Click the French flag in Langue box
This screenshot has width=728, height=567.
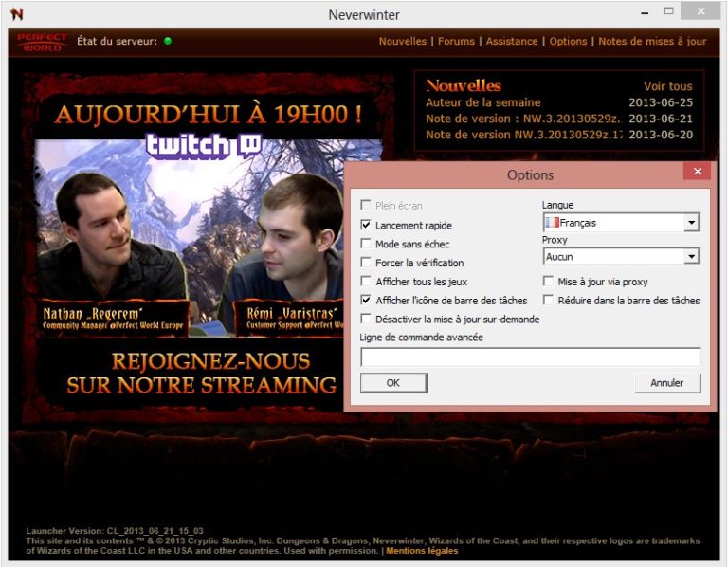coord(552,223)
